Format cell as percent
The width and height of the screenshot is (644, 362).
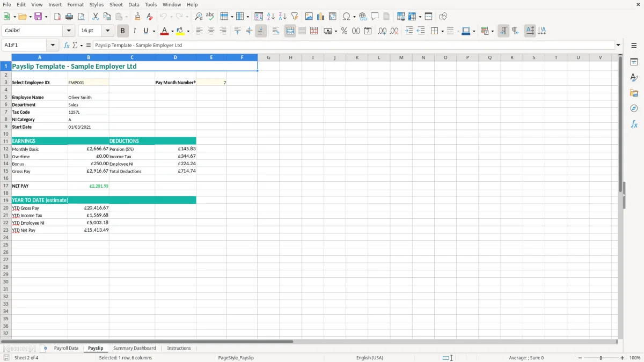(344, 31)
